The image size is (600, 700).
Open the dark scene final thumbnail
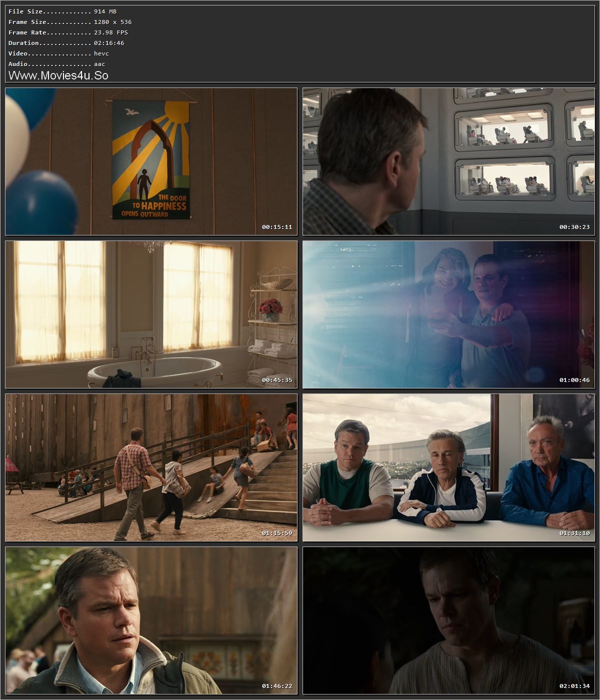[448, 620]
